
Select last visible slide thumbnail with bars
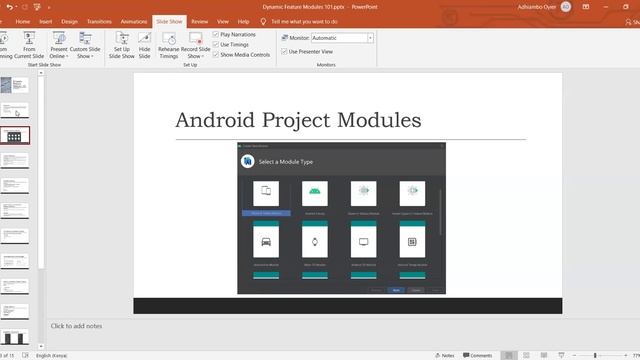[15, 337]
